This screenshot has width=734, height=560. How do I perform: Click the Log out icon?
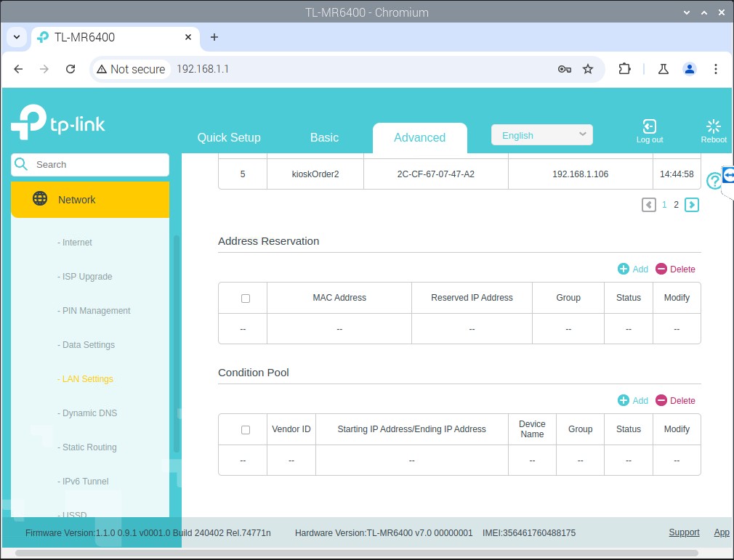click(650, 126)
